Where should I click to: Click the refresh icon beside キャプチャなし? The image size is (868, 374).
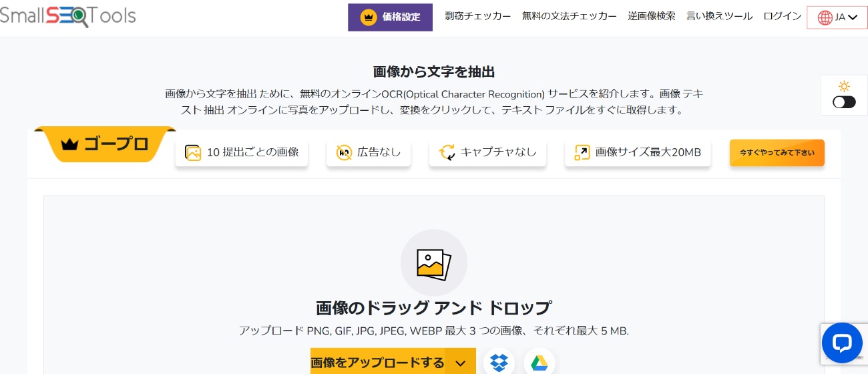447,152
